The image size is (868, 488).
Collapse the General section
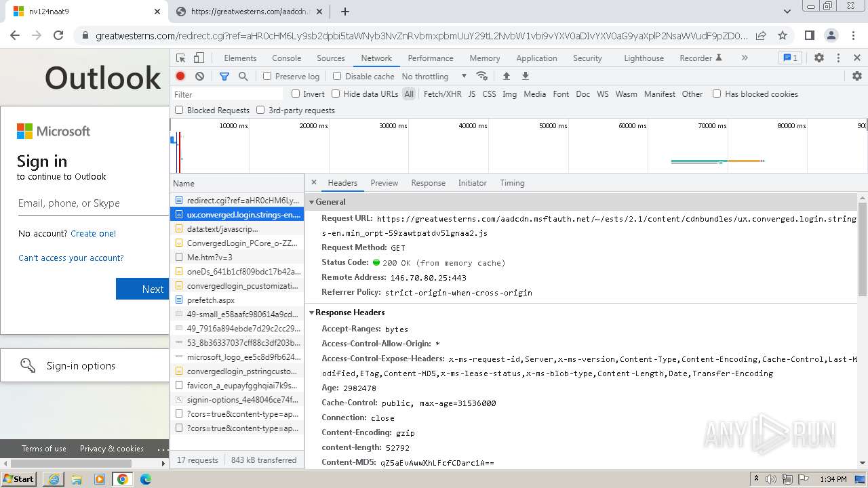(312, 202)
